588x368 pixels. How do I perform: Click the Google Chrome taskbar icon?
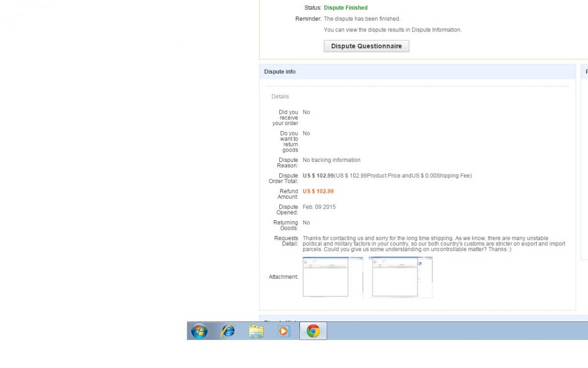(x=313, y=331)
